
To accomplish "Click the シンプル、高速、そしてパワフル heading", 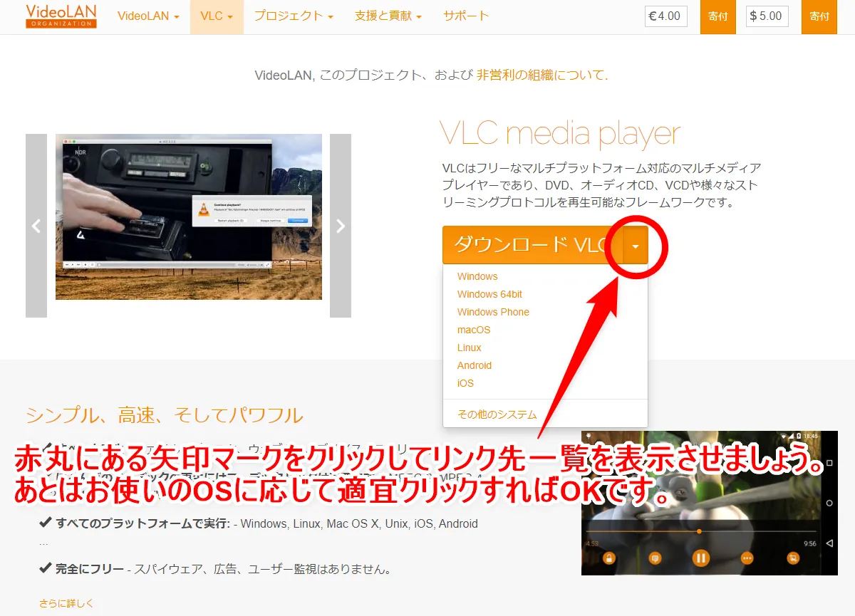I will tap(165, 415).
